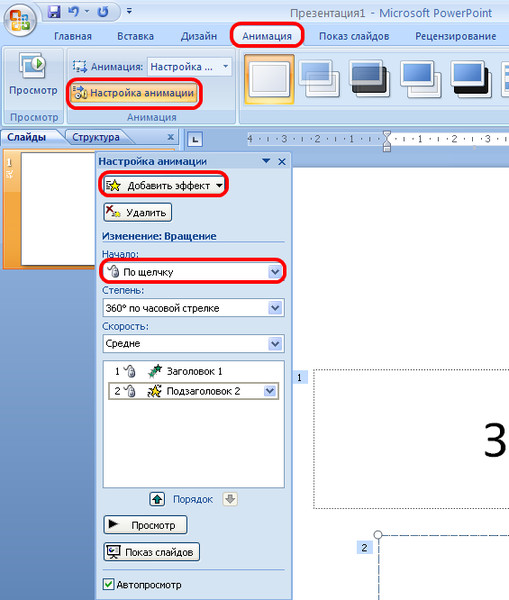Toggle the Автопросмотр checkbox
The height and width of the screenshot is (600, 509).
tap(108, 584)
